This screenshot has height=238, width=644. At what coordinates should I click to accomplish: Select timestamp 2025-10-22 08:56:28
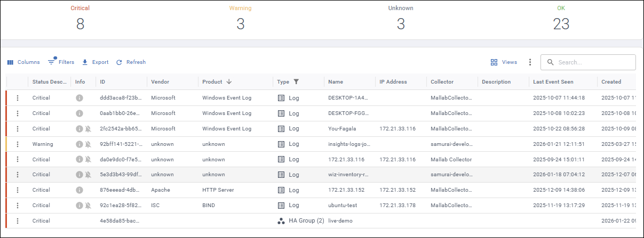(x=559, y=129)
